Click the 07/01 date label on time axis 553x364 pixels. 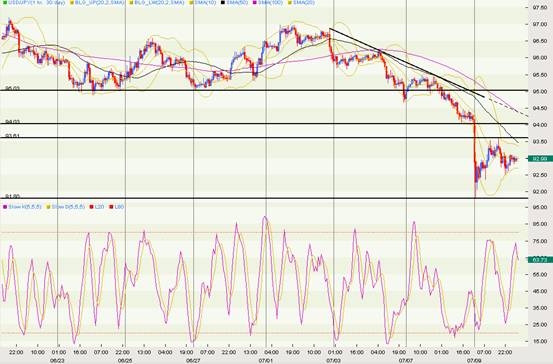[x=265, y=360]
